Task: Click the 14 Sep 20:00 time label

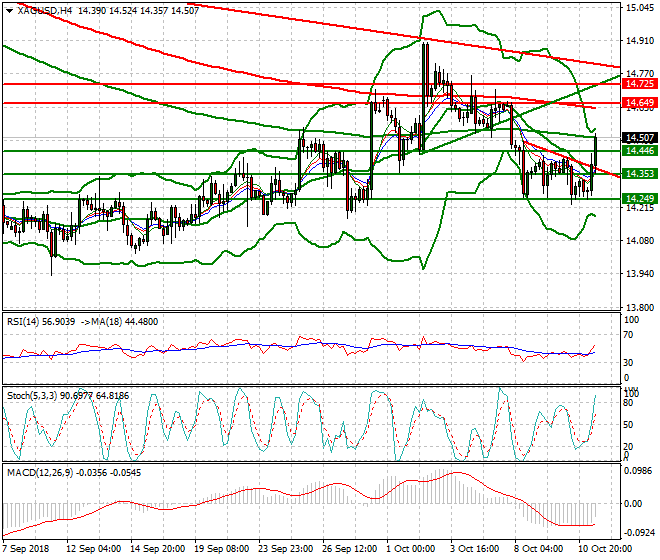Action: click(x=158, y=549)
